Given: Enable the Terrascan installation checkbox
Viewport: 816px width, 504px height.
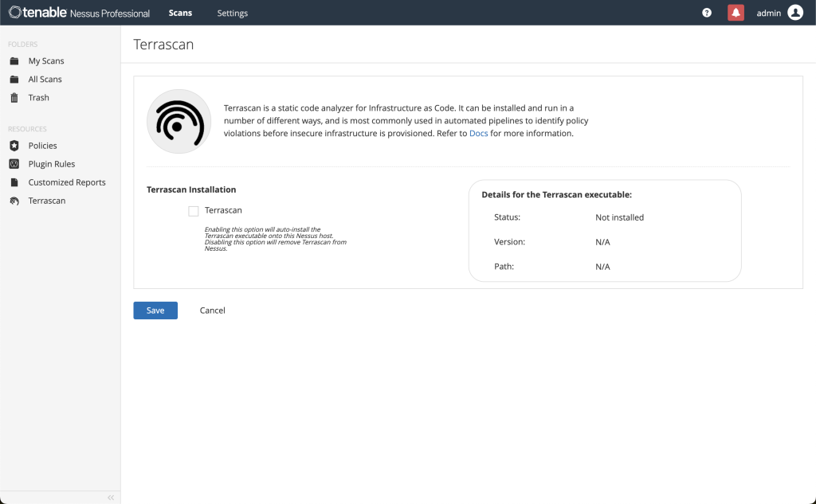Looking at the screenshot, I should coord(194,211).
